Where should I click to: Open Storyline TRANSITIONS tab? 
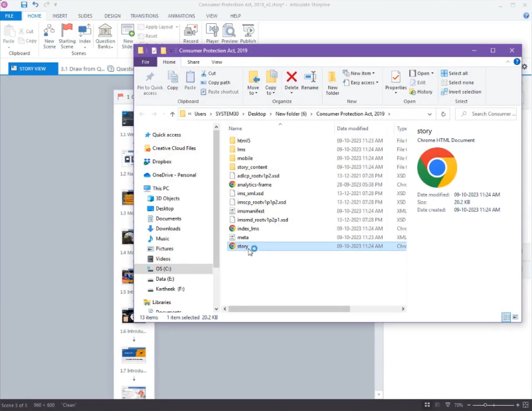(x=144, y=16)
